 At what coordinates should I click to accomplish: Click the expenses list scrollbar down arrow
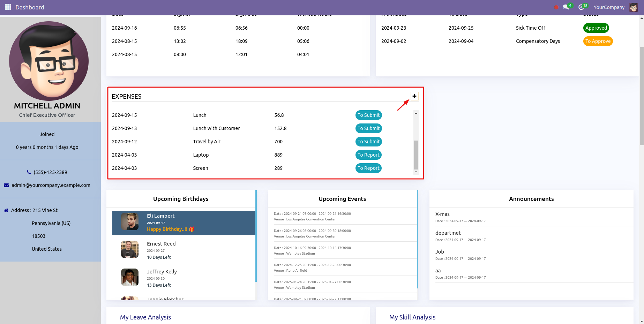[x=416, y=172]
